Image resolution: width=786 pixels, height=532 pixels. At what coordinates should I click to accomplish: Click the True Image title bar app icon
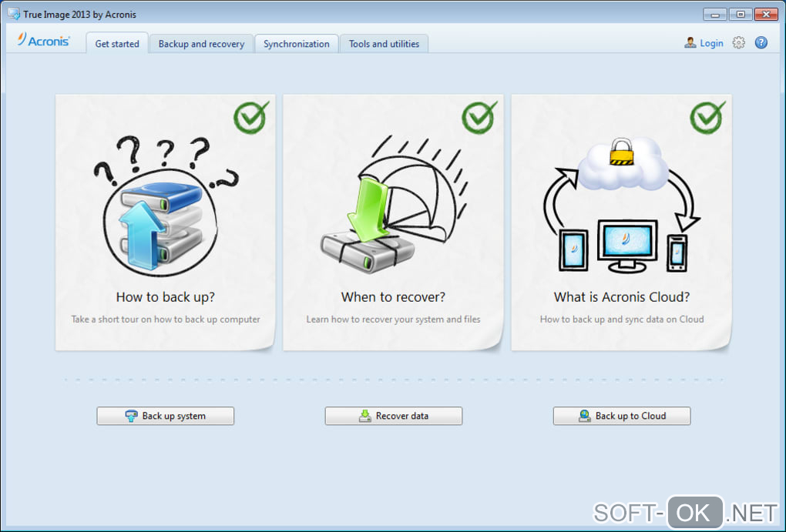click(x=14, y=14)
